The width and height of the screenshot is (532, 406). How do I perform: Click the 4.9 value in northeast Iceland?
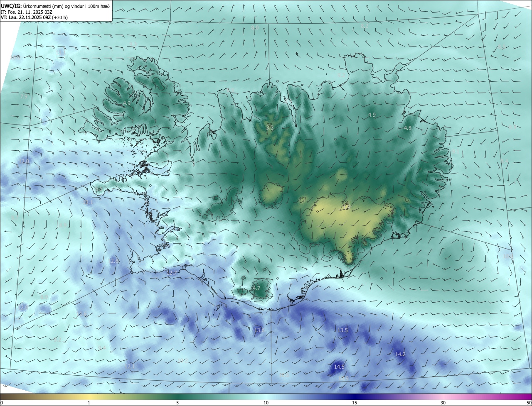tap(372, 115)
